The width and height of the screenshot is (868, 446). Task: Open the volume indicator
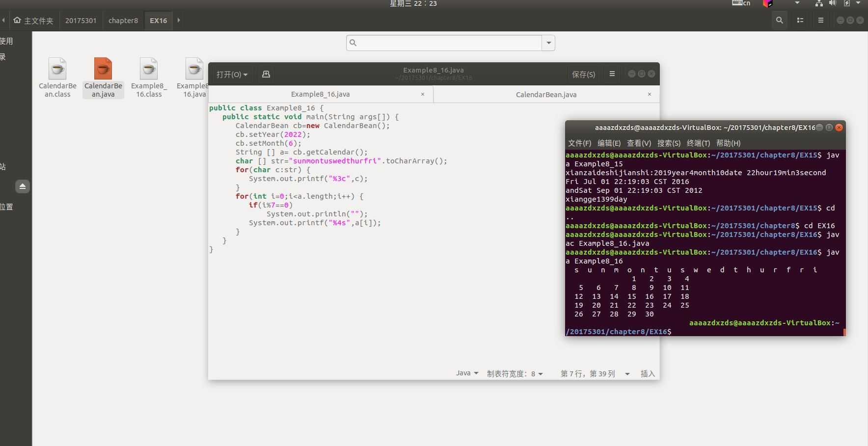(x=833, y=3)
